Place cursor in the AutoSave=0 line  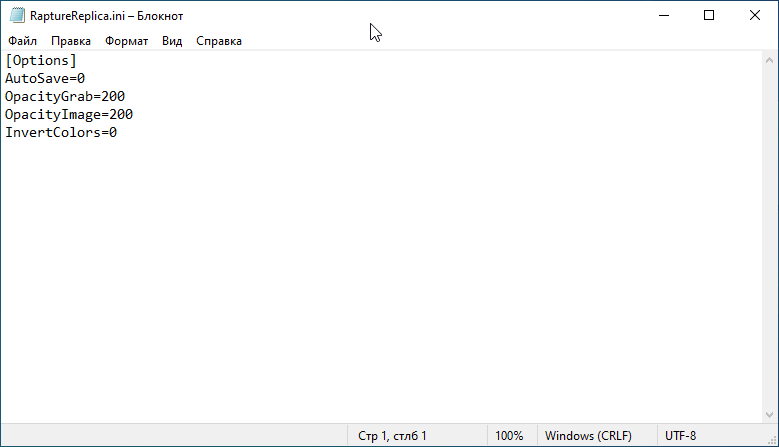[45, 78]
